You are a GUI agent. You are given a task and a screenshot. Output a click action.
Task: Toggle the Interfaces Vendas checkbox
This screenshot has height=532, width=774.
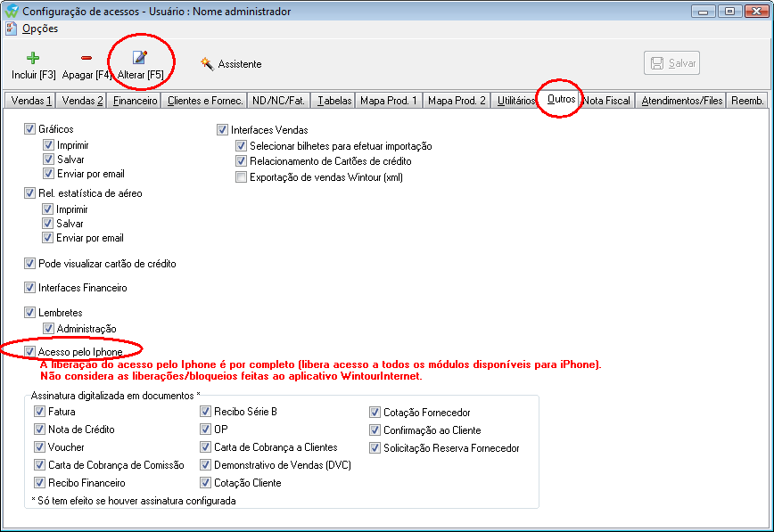pos(222,130)
